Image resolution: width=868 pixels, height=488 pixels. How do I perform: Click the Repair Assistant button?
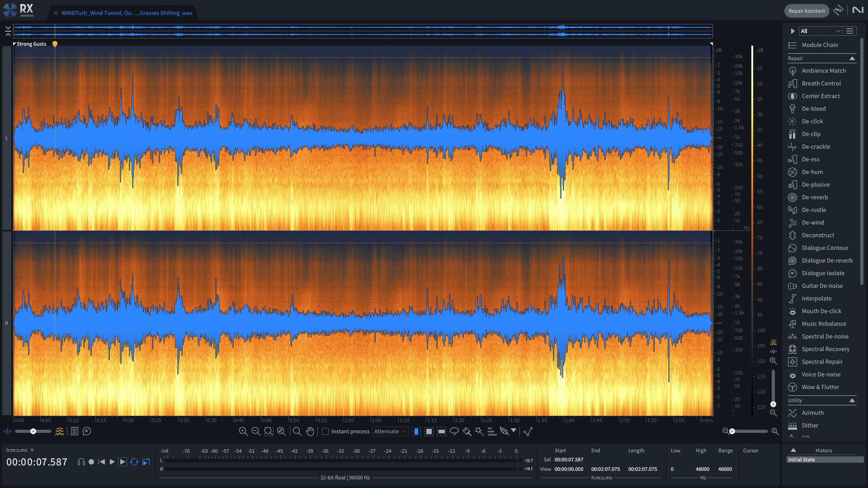coord(806,11)
